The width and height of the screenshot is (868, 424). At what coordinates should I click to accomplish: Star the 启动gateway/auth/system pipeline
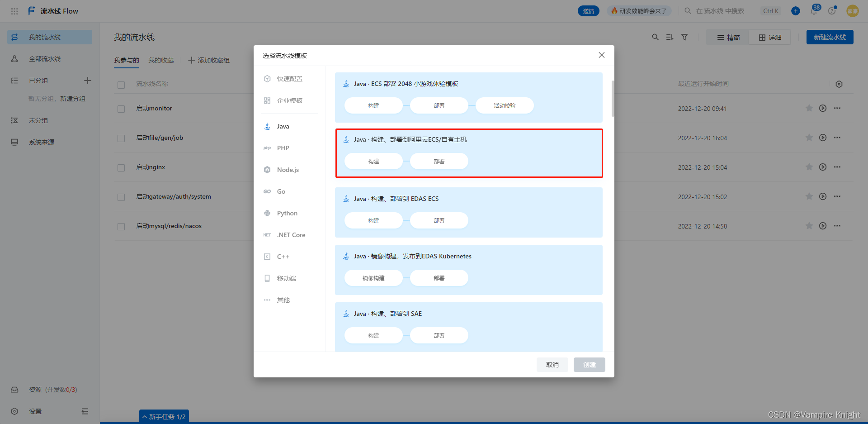[x=809, y=196]
